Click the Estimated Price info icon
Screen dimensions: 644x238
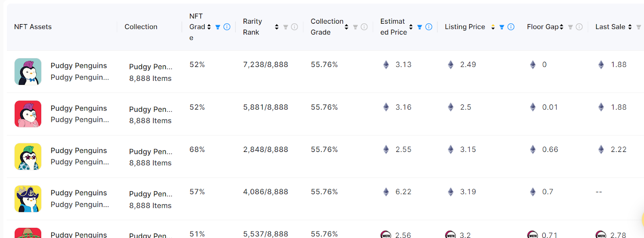429,27
